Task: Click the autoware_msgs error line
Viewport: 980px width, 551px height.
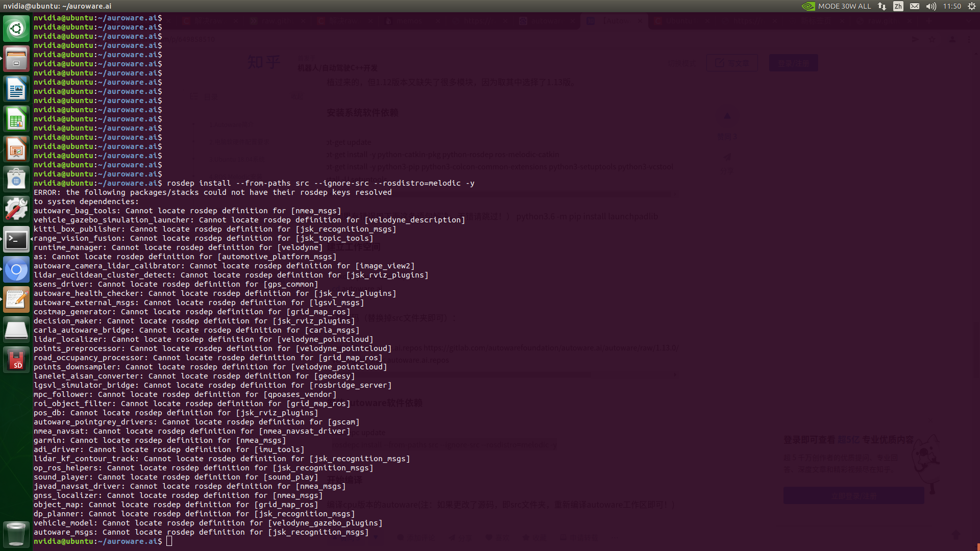Action: click(201, 532)
